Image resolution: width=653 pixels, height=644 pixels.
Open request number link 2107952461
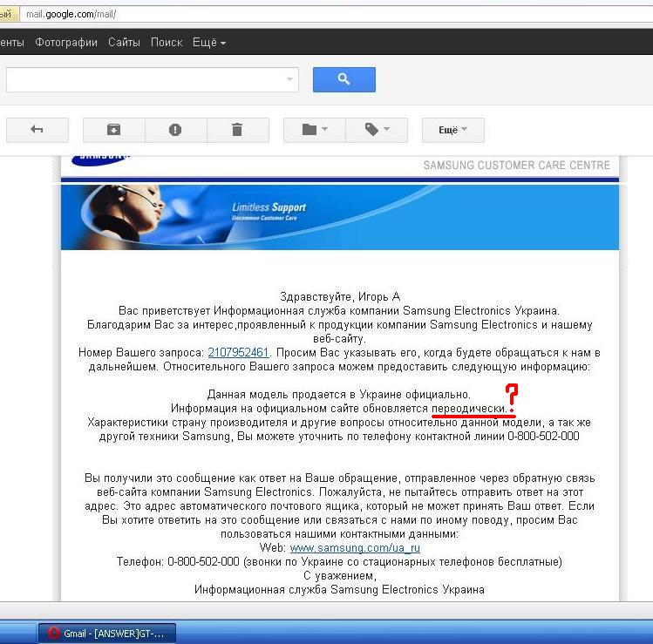(x=238, y=353)
